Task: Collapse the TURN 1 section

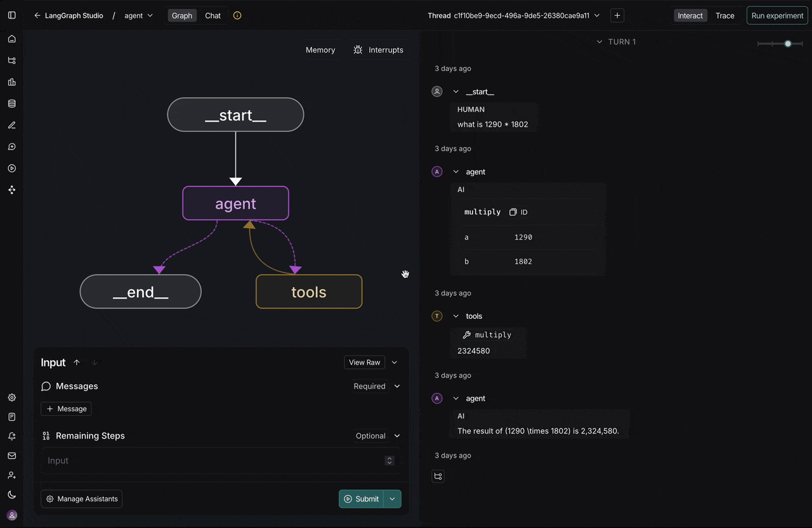Action: point(599,42)
